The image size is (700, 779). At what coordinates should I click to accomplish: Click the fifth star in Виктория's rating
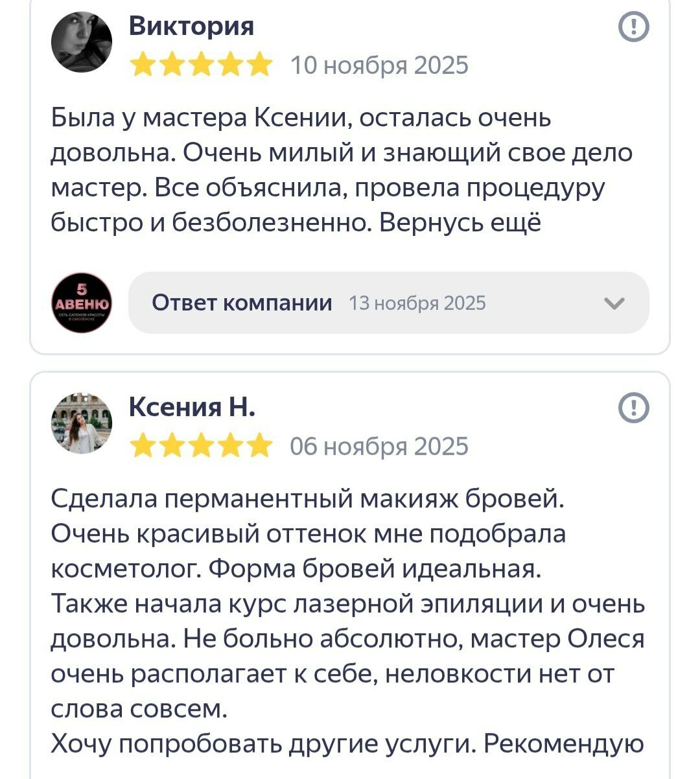(260, 65)
